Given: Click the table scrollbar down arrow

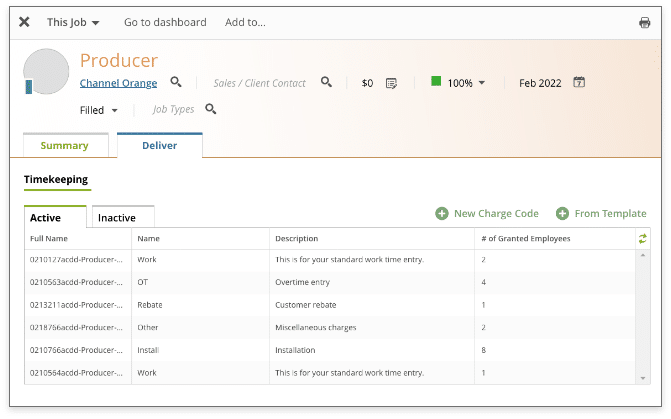Looking at the screenshot, I should point(643,378).
